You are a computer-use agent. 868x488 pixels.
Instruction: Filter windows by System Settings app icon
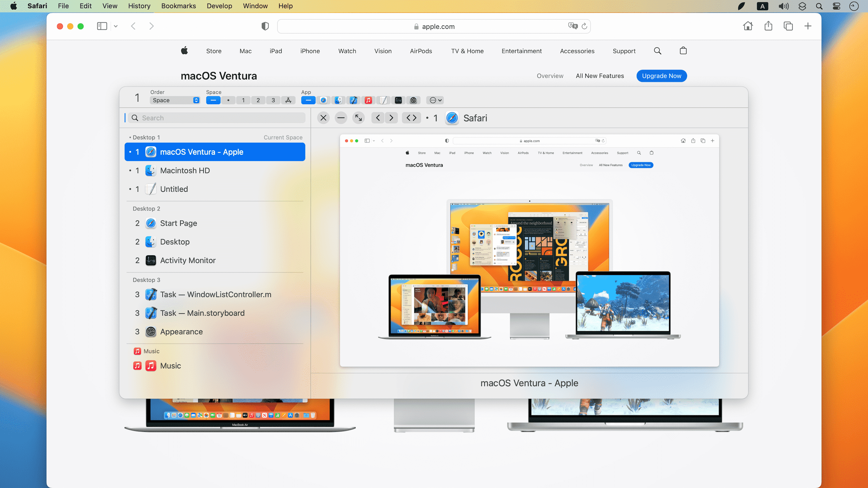[413, 100]
